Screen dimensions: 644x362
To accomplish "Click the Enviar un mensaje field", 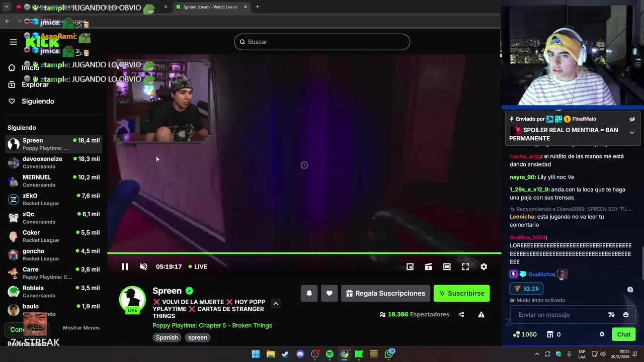I will (x=558, y=315).
